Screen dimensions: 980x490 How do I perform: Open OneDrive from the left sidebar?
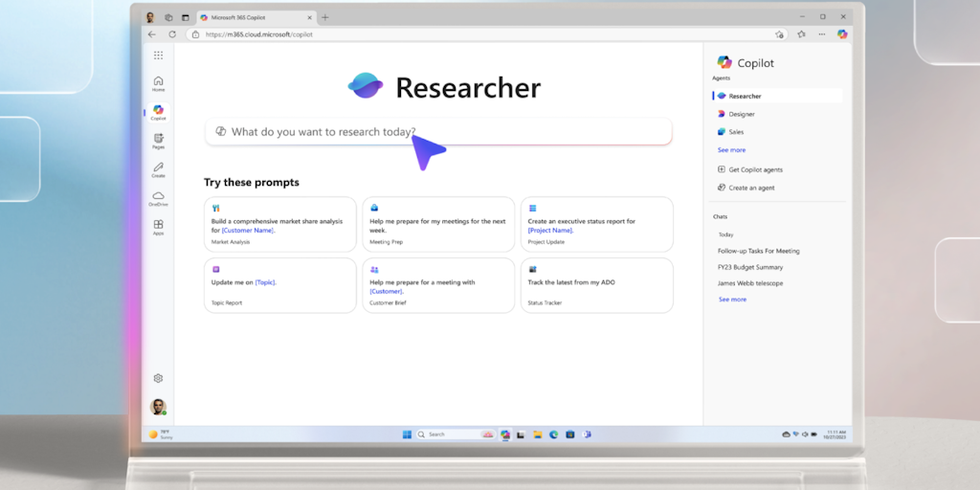tap(158, 199)
